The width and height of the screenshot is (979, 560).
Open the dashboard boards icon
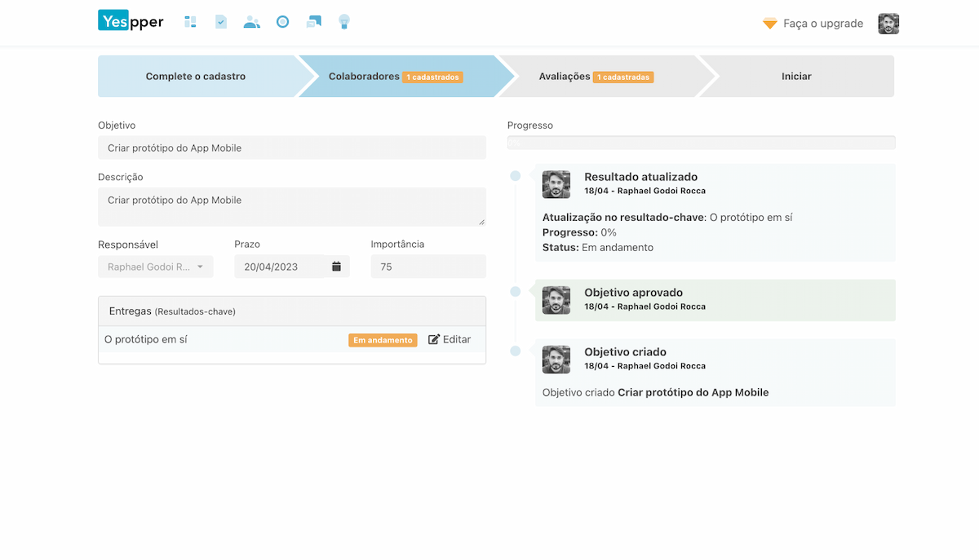click(x=190, y=22)
